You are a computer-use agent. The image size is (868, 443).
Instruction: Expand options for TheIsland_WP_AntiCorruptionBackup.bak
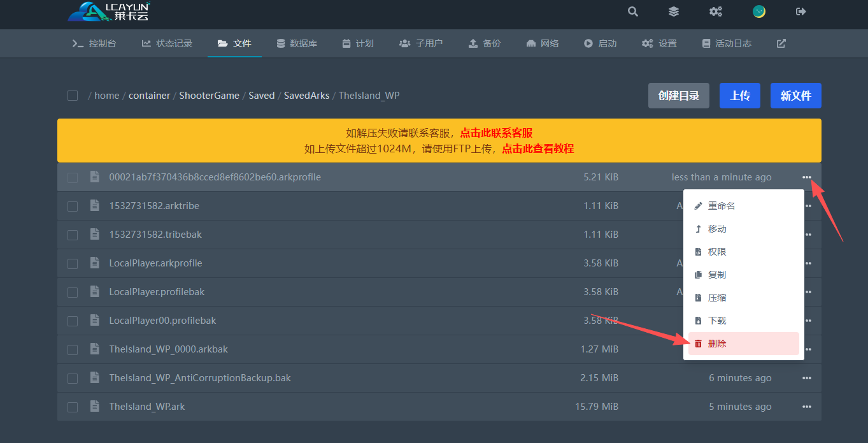(x=807, y=378)
